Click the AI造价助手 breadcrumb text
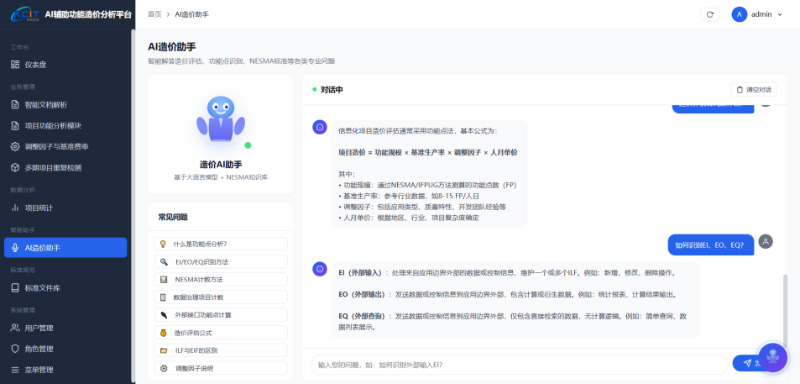The image size is (800, 384). (191, 15)
